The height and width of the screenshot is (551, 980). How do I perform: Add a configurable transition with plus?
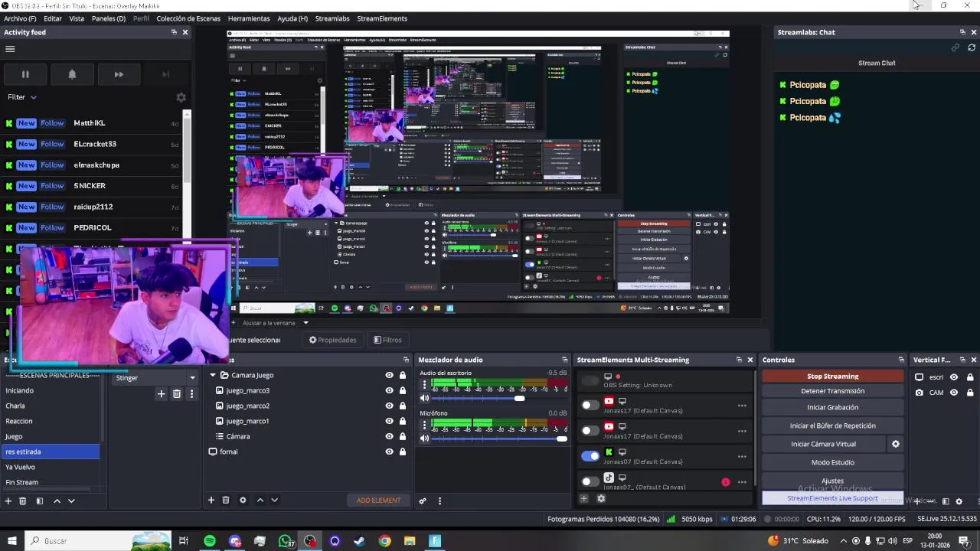161,393
